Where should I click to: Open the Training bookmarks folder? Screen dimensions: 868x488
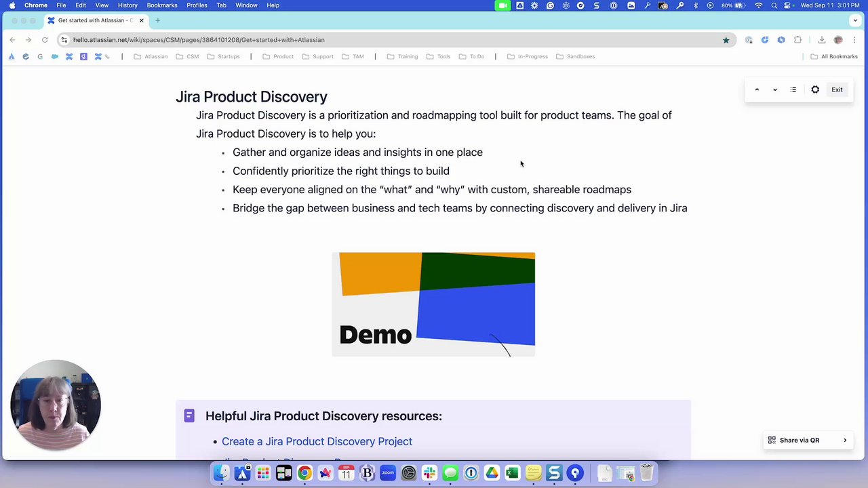pyautogui.click(x=402, y=56)
